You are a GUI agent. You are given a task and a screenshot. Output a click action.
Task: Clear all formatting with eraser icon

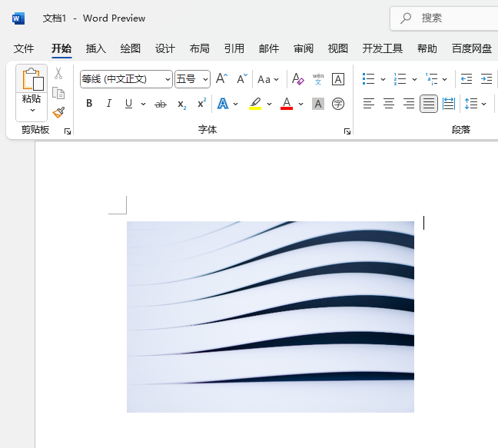(x=298, y=78)
